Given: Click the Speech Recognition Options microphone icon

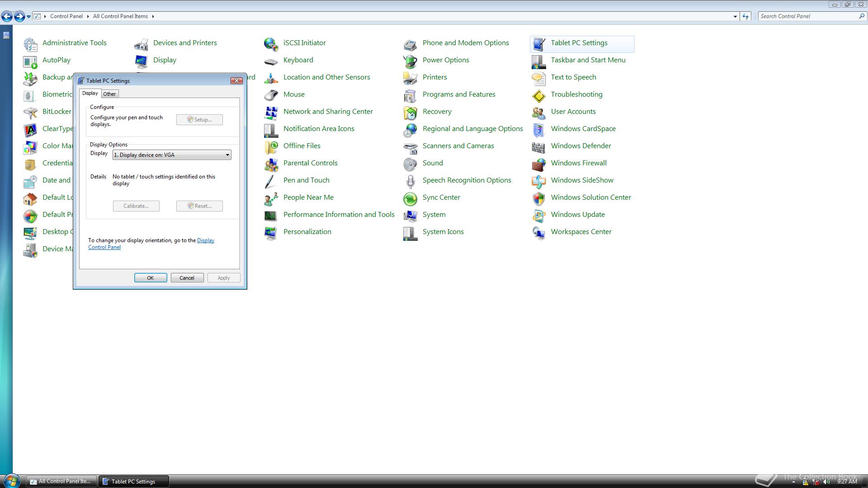Looking at the screenshot, I should pos(410,181).
